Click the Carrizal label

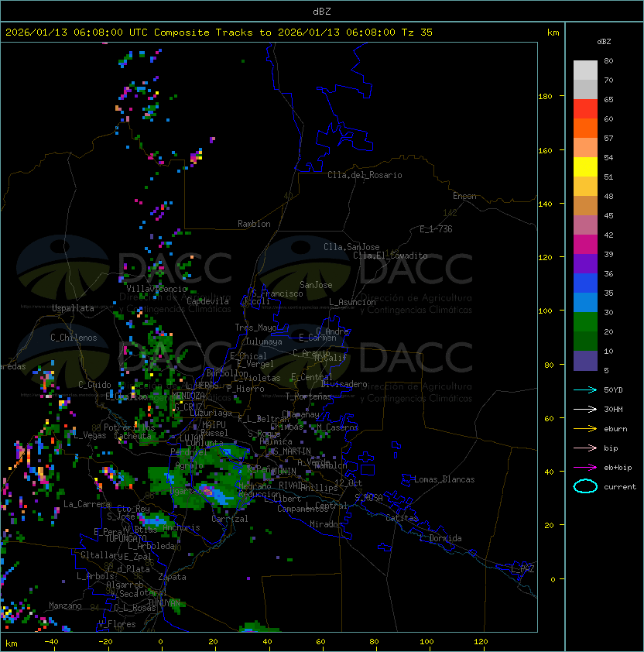pos(230,519)
